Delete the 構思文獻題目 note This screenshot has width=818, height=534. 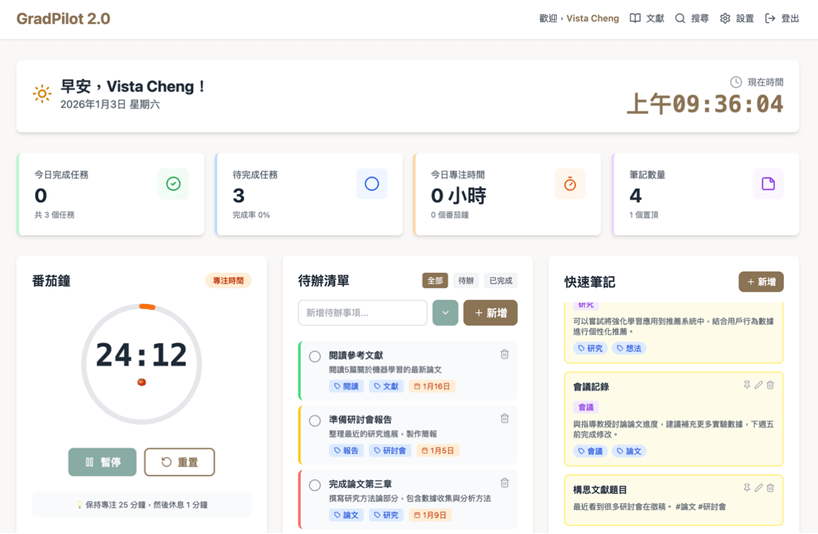tap(770, 488)
